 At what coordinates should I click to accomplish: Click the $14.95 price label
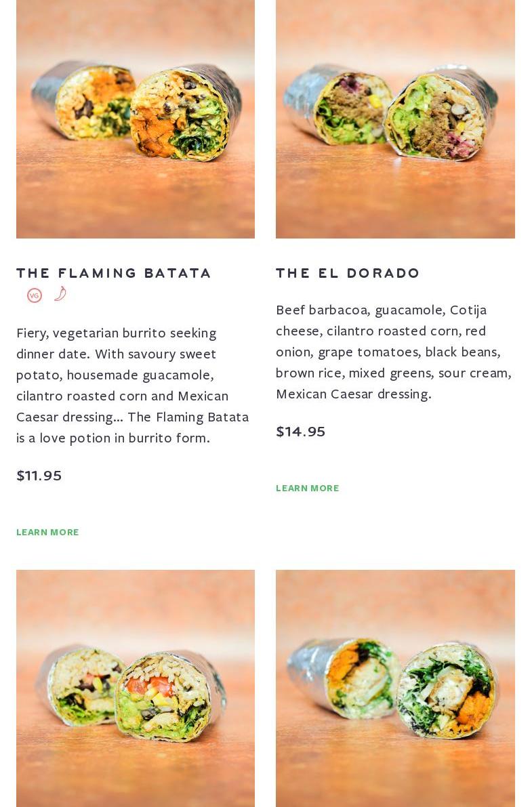click(300, 432)
